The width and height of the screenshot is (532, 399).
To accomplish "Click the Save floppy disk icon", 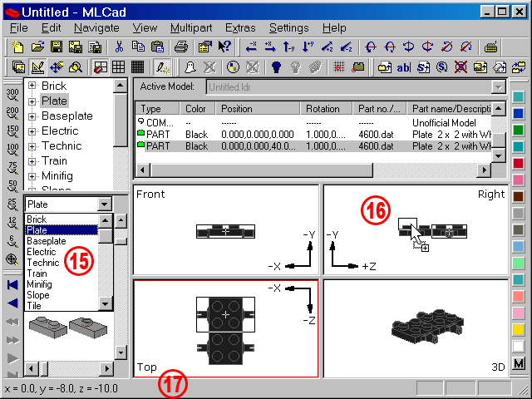I will pyautogui.click(x=57, y=47).
